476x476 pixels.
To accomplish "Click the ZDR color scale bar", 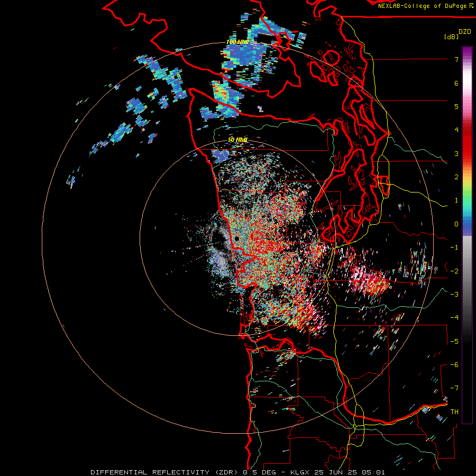I will (x=467, y=235).
